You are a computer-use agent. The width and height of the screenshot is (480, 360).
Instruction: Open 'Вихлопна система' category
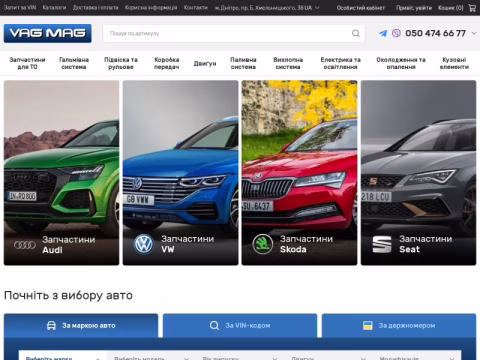(288, 63)
